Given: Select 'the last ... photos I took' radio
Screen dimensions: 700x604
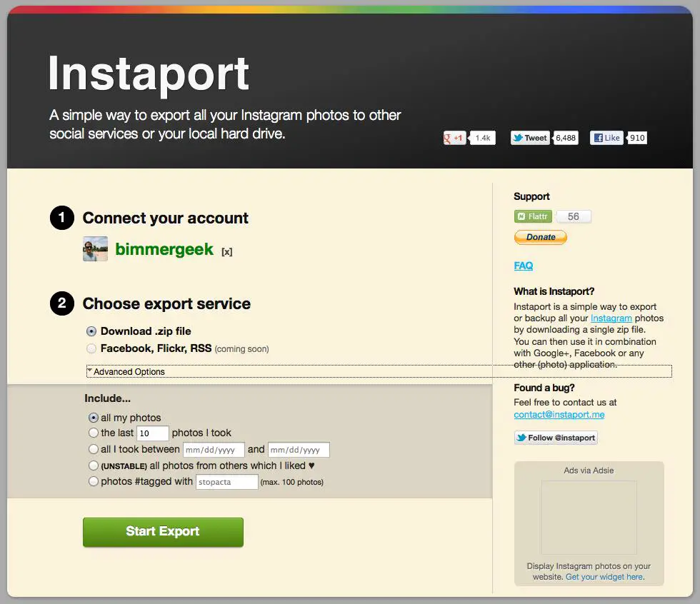Looking at the screenshot, I should [94, 433].
